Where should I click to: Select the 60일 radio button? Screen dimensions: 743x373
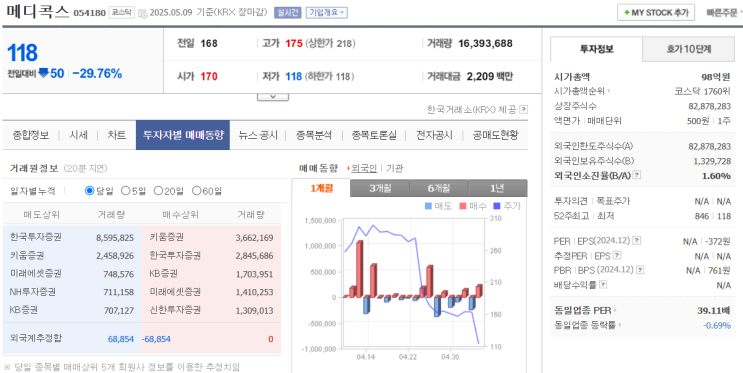[196, 191]
